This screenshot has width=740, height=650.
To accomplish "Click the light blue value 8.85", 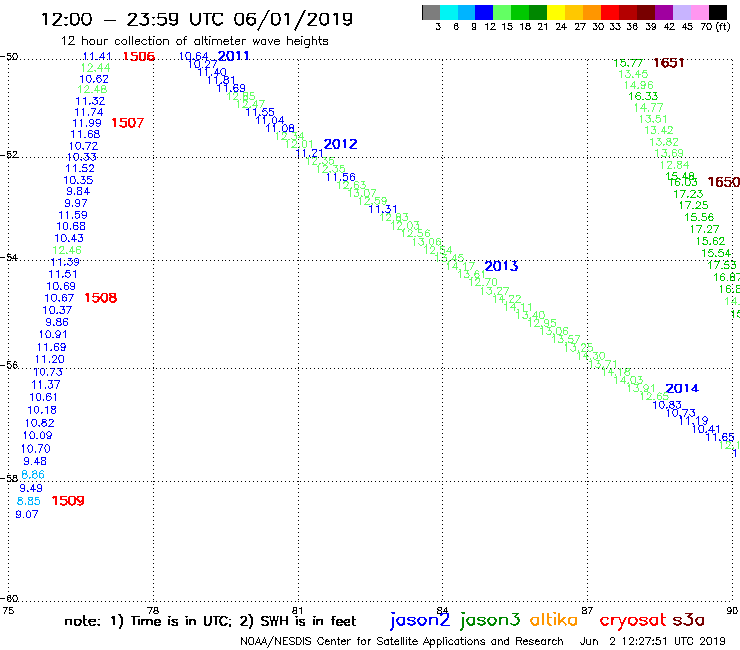I will tap(29, 501).
